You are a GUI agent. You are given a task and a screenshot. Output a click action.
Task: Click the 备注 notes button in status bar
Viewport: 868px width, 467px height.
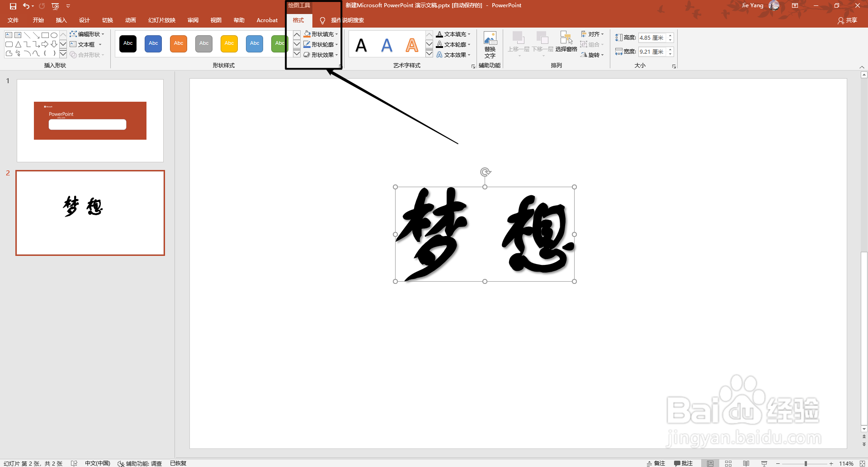pyautogui.click(x=656, y=463)
